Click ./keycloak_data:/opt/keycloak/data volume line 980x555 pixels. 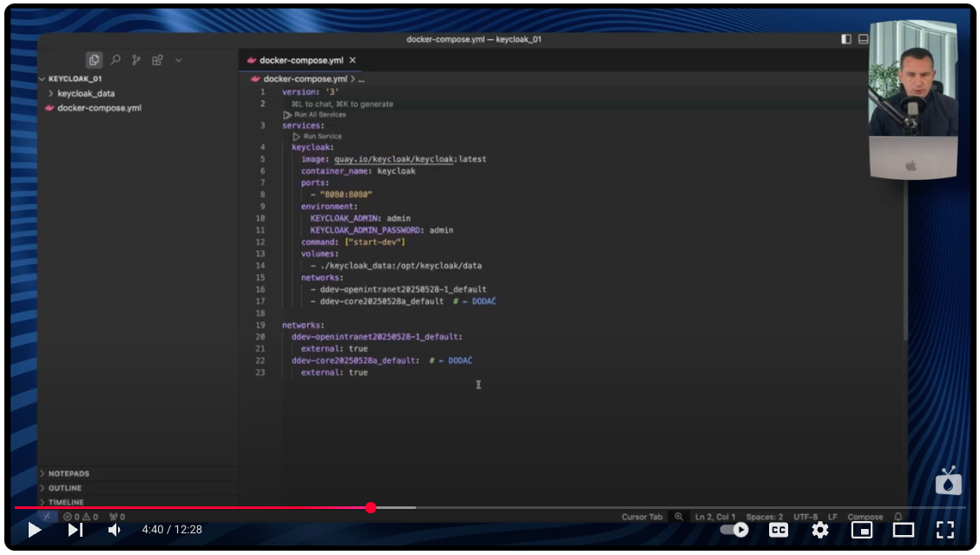point(401,266)
